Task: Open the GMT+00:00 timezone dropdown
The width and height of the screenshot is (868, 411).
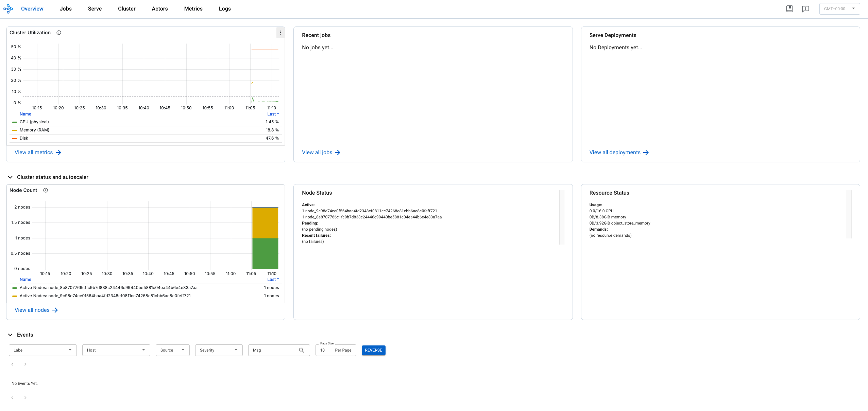Action: 839,9
